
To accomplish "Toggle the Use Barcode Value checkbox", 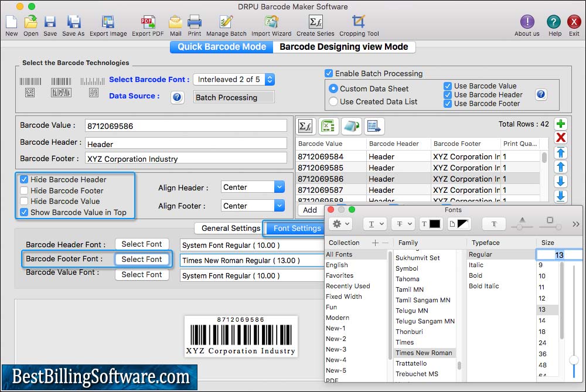I will pyautogui.click(x=447, y=86).
